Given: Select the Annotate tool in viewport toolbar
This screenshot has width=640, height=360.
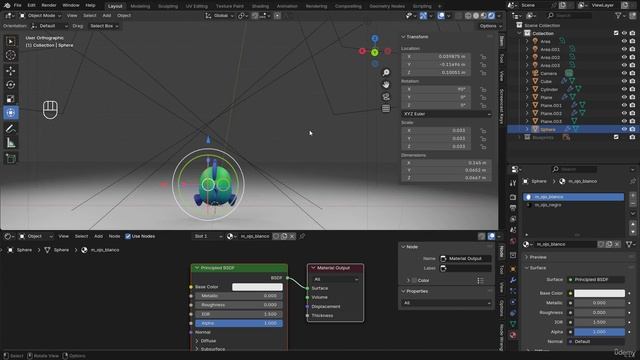Looking at the screenshot, I should [x=11, y=129].
